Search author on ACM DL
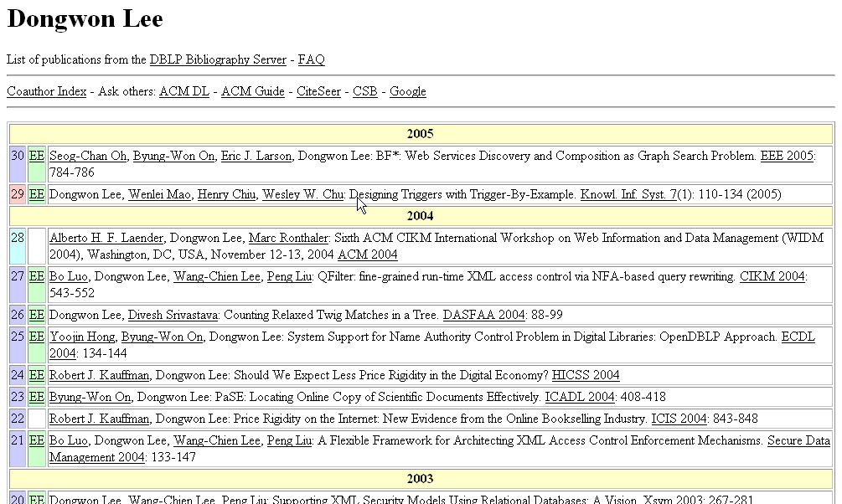The height and width of the screenshot is (504, 842). pyautogui.click(x=184, y=91)
